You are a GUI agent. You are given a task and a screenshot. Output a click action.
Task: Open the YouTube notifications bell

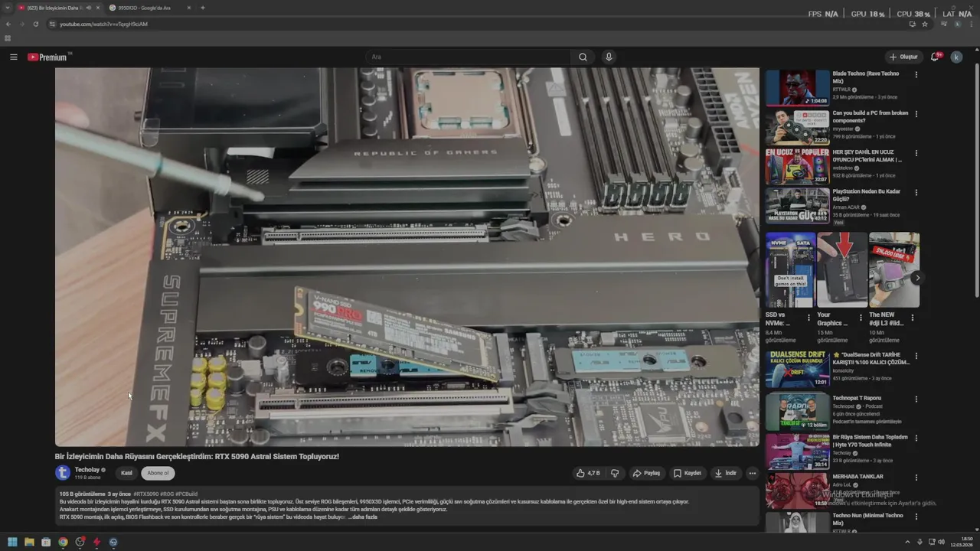[936, 57]
